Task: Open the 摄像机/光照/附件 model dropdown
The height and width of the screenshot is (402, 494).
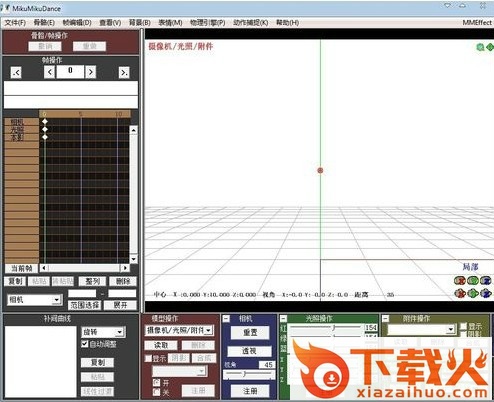Action: point(179,330)
